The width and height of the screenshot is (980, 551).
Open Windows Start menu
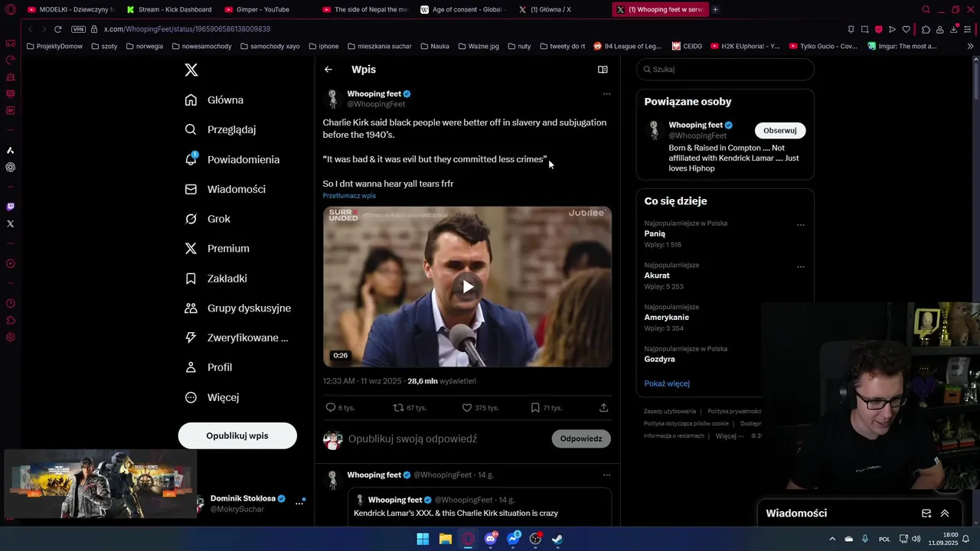[x=423, y=540]
